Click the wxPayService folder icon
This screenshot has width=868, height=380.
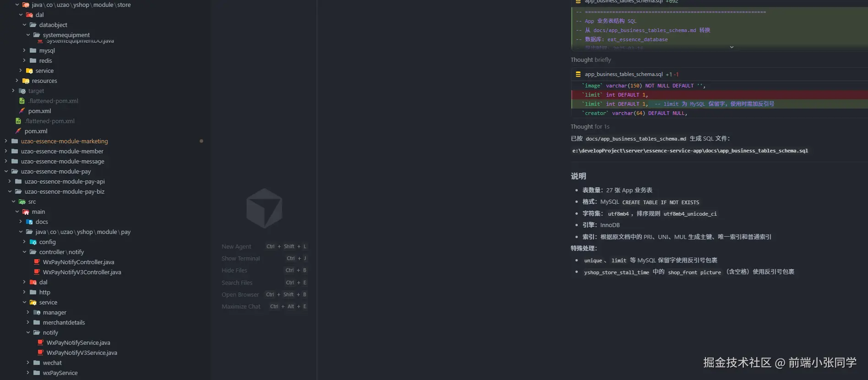[x=37, y=373]
